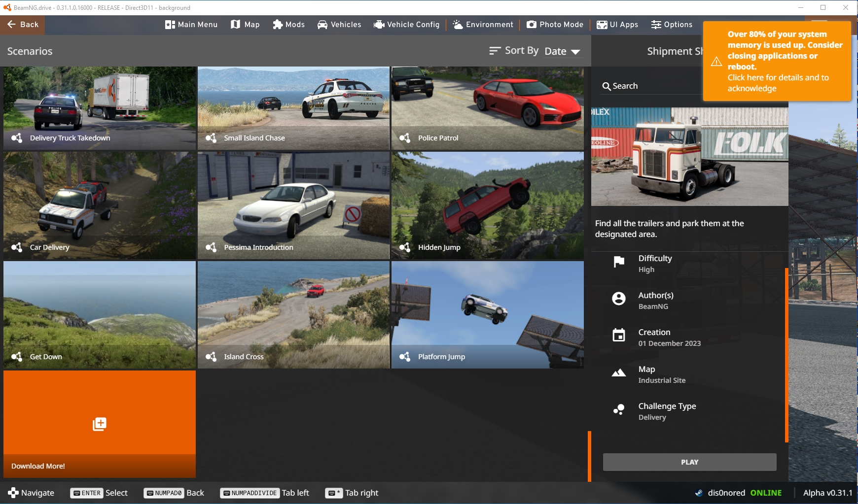Screen dimensions: 858x504
Task: Click the scenario icon on Car Delivery
Action: coord(17,247)
